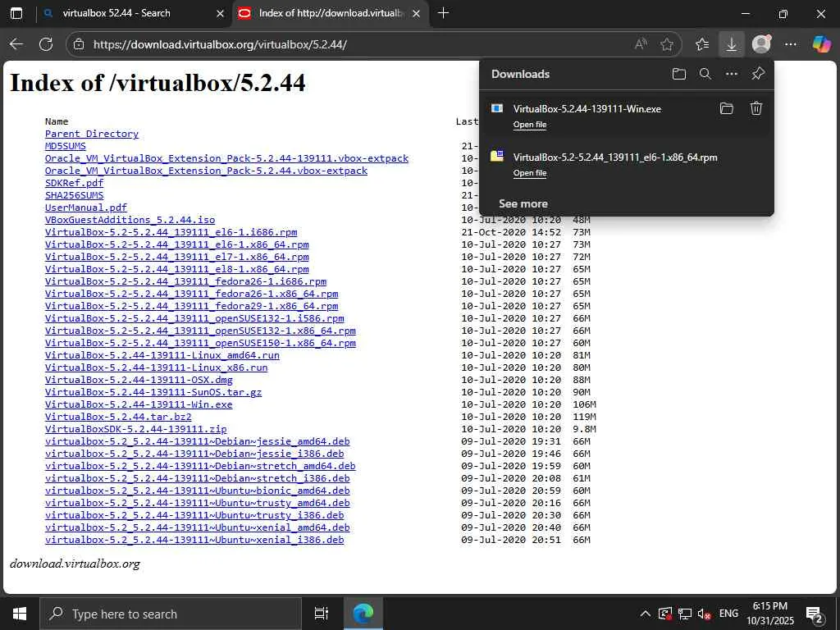Open more options in Downloads panel
This screenshot has height=630, width=840.
click(x=732, y=74)
